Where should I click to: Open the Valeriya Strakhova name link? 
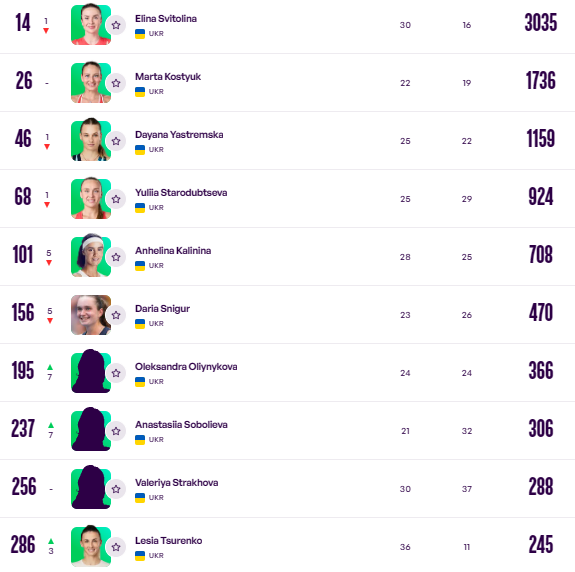177,483
